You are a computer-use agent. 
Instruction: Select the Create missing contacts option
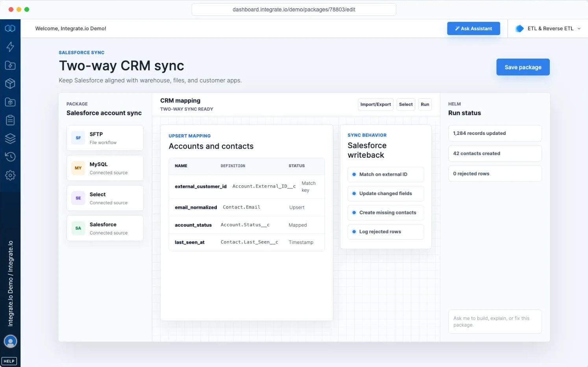(x=386, y=212)
